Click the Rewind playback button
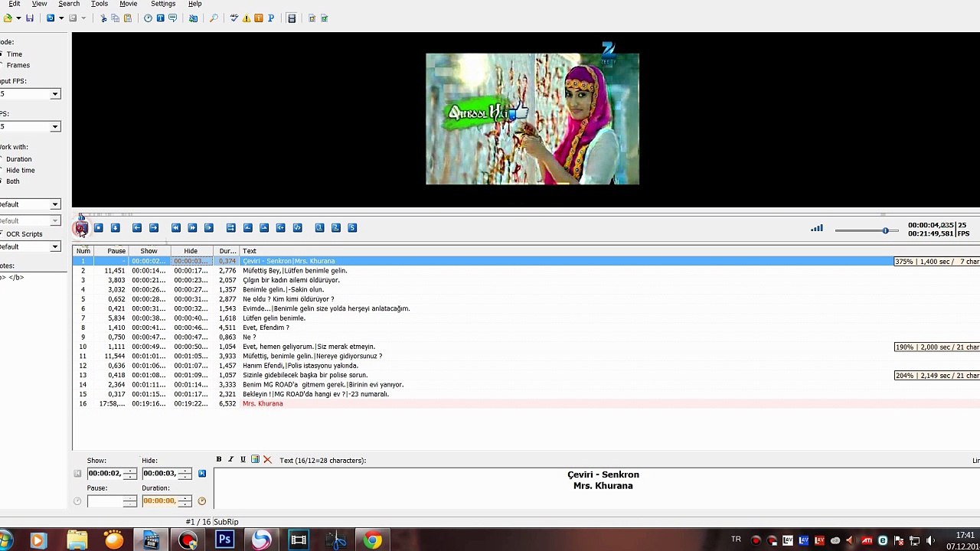Image resolution: width=980 pixels, height=551 pixels. tap(175, 228)
